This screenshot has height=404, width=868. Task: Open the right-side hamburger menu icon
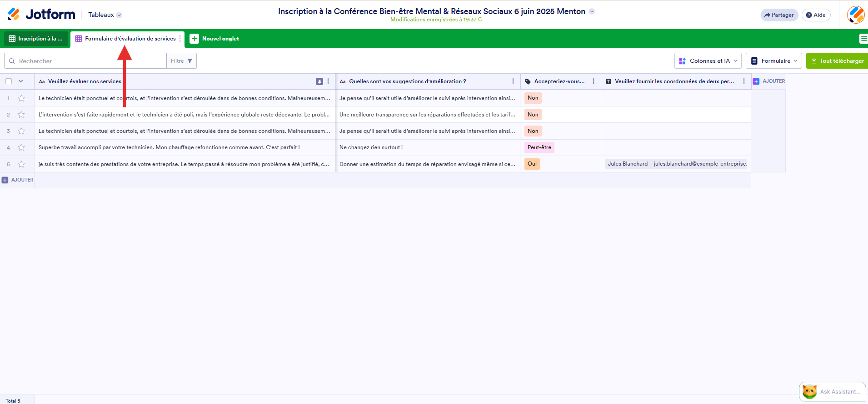tap(863, 39)
